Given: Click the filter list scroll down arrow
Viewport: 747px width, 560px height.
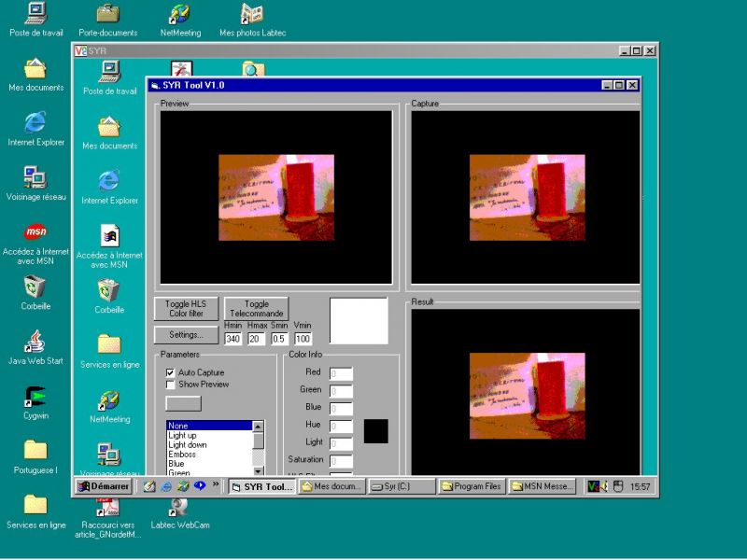Looking at the screenshot, I should point(258,471).
